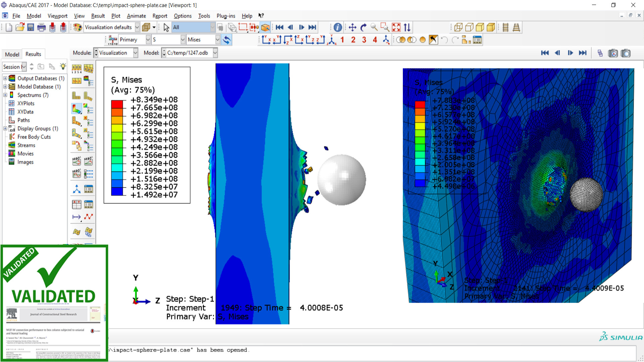Click the synchronize blue arrows icon

tap(227, 40)
